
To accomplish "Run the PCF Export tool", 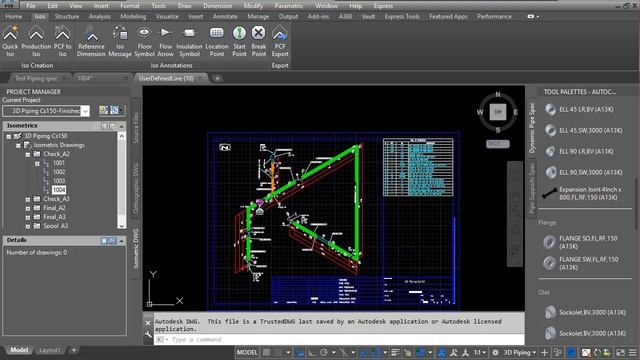I will [280, 41].
